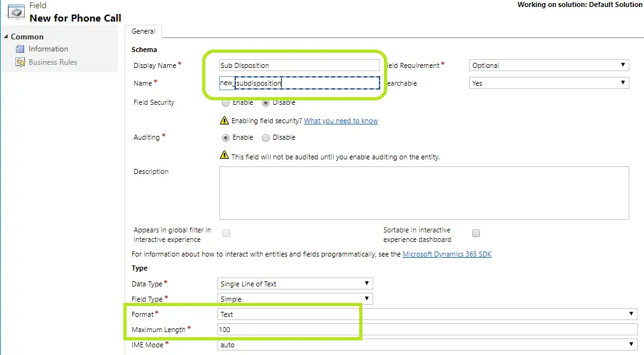644x355 pixels.
Task: Open the Business Rules page
Action: pos(53,62)
